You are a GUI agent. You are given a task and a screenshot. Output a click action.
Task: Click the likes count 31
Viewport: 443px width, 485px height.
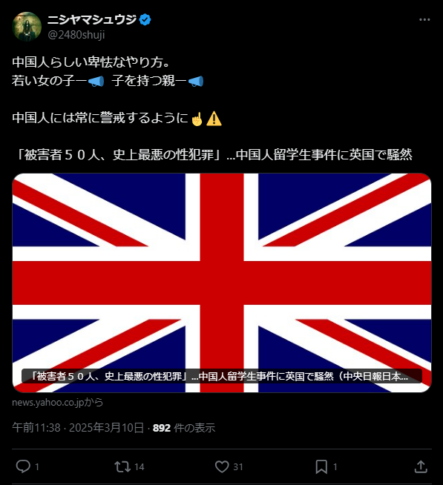coord(238,467)
